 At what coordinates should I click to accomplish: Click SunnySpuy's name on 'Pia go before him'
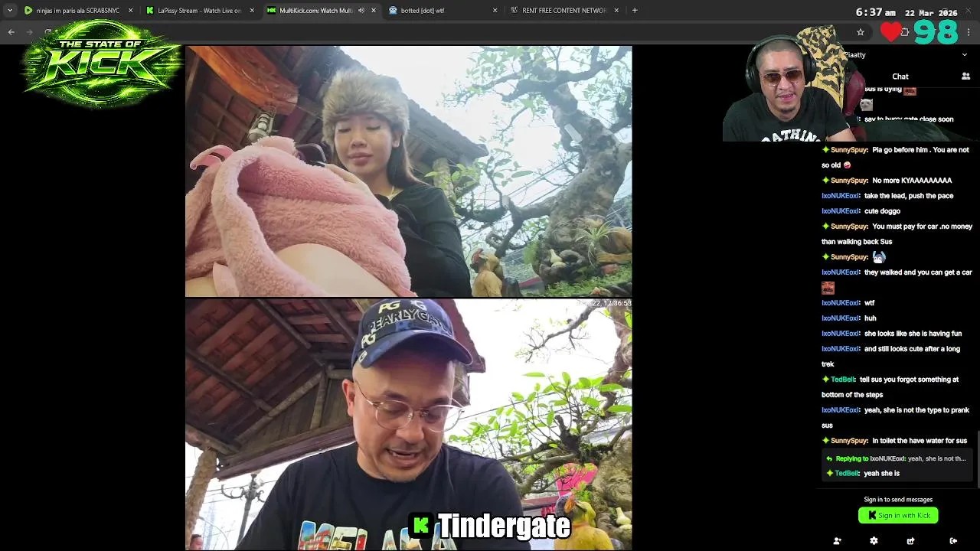848,150
